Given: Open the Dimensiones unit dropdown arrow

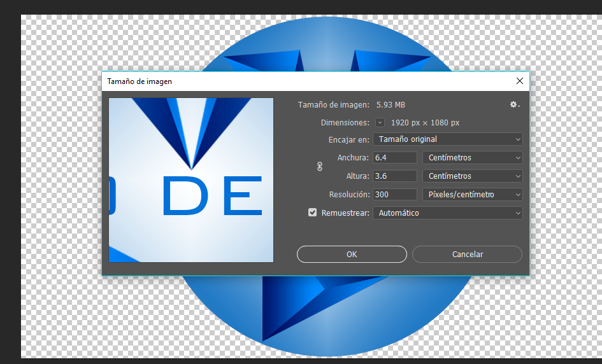Looking at the screenshot, I should pos(380,123).
